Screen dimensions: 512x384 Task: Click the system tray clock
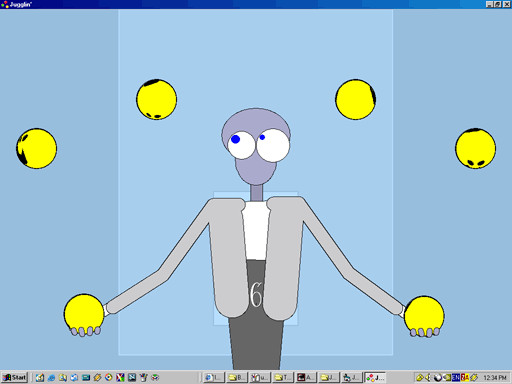pyautogui.click(x=495, y=377)
